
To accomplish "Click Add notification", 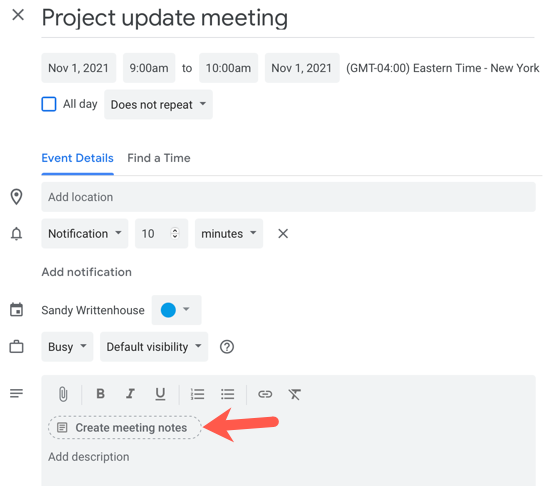I will click(x=86, y=272).
